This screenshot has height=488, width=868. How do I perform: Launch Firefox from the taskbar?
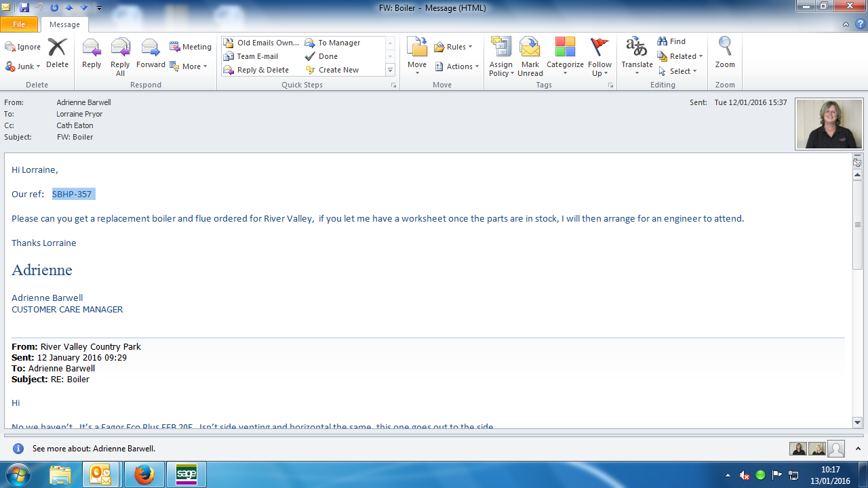pyautogui.click(x=144, y=474)
